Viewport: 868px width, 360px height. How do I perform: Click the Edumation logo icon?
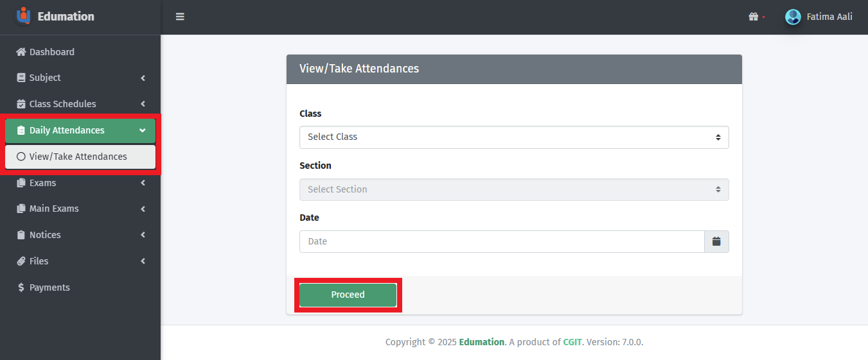[x=23, y=16]
